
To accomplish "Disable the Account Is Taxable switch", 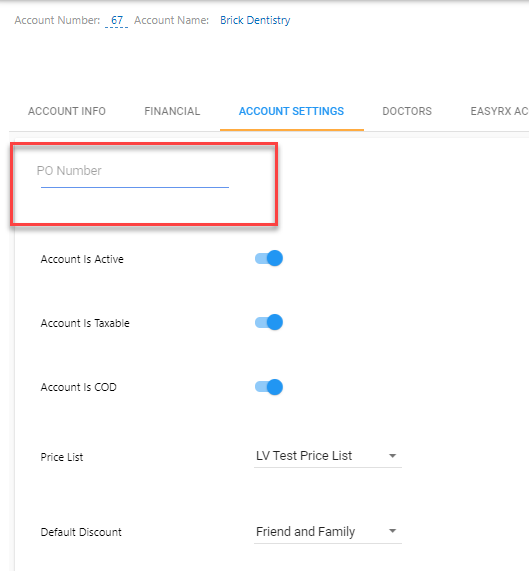I will pyautogui.click(x=269, y=322).
